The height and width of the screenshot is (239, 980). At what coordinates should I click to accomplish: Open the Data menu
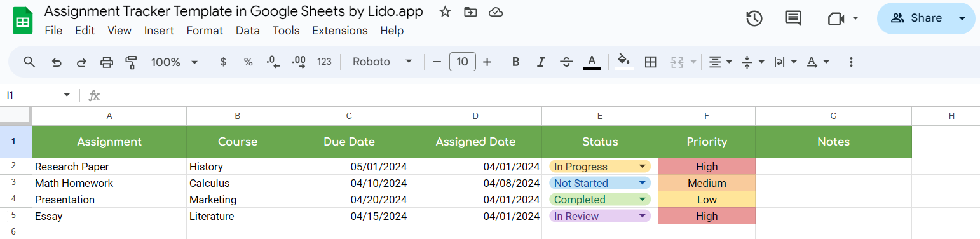click(x=248, y=31)
